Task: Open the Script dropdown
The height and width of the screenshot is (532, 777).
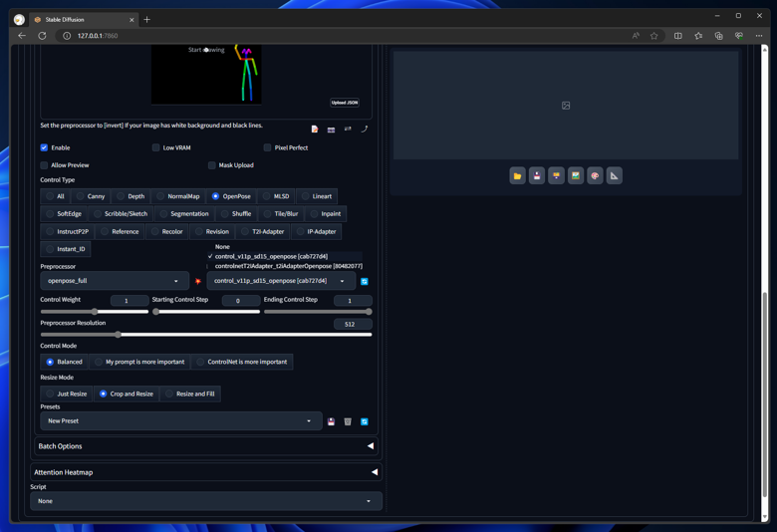Action: click(206, 501)
